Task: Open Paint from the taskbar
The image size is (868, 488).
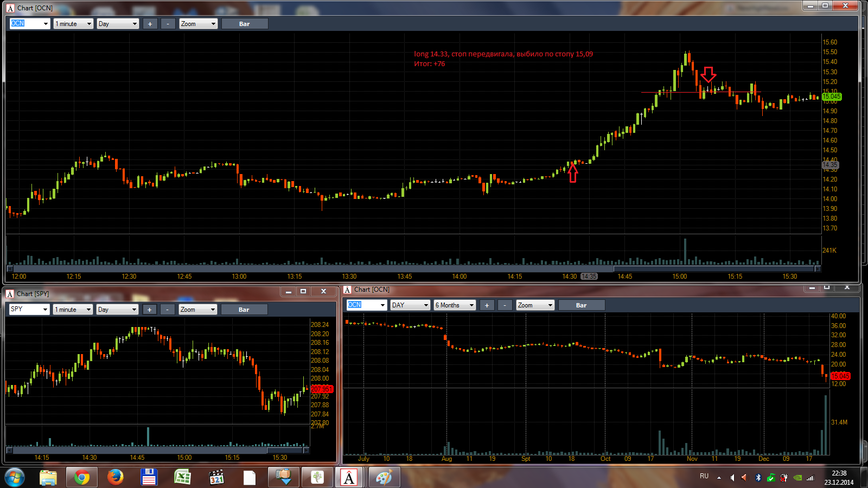Action: (384, 478)
